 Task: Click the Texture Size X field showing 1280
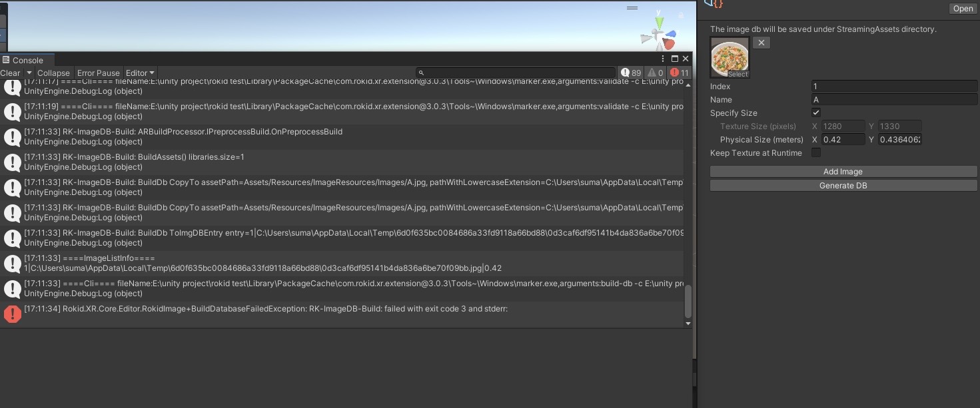843,126
